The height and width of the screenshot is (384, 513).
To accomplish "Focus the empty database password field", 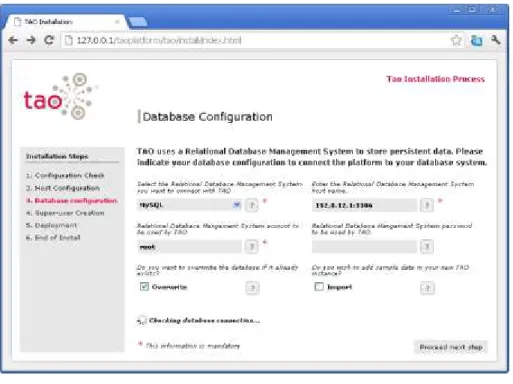I will pos(364,247).
